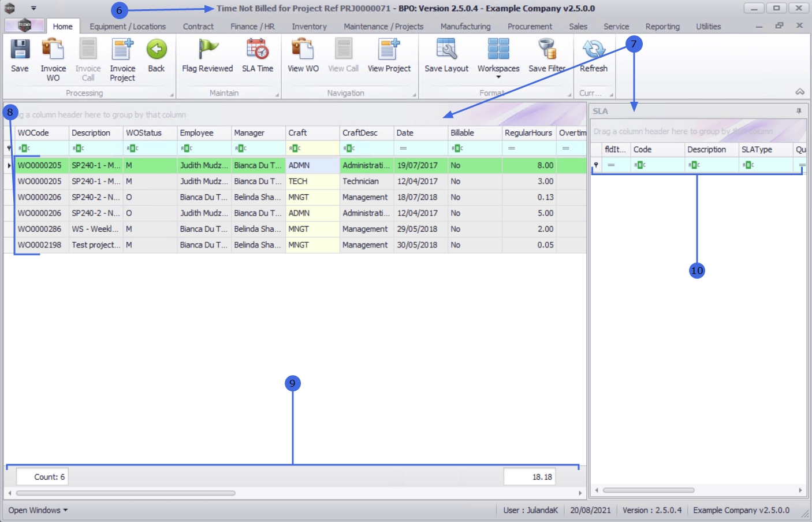
Task: Sort by the WOCode column header
Action: pyautogui.click(x=42, y=133)
